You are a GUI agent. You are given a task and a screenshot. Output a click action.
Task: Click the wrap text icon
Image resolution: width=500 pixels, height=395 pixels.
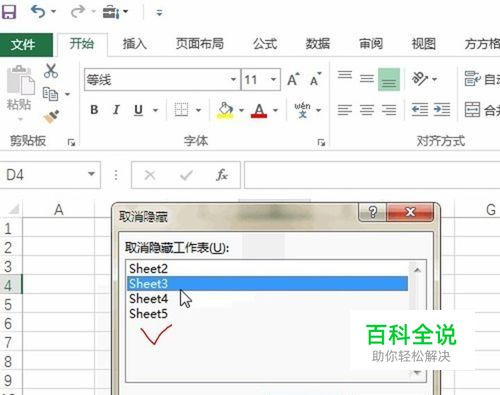pyautogui.click(x=473, y=79)
